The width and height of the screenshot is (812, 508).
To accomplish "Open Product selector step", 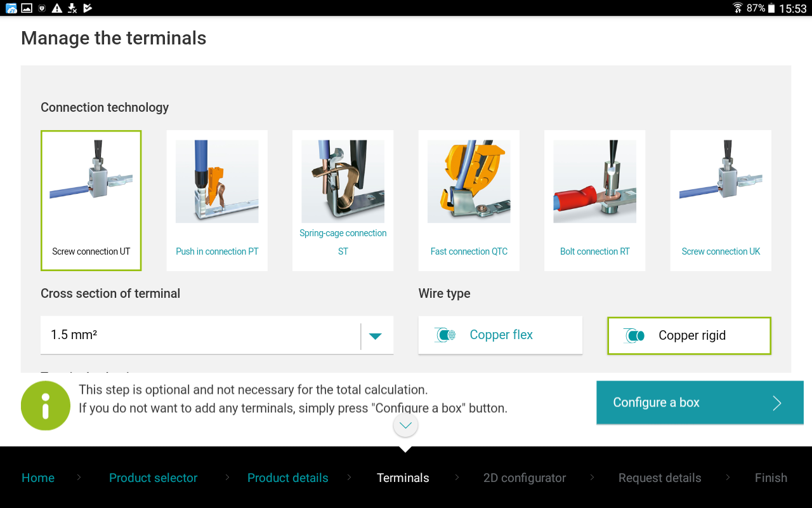I will point(153,478).
